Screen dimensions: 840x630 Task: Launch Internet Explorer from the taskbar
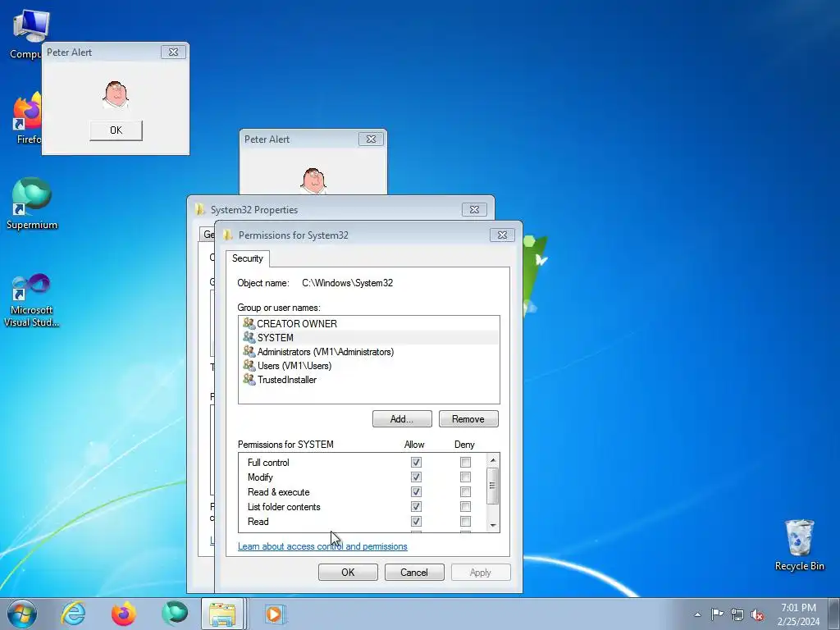73,614
